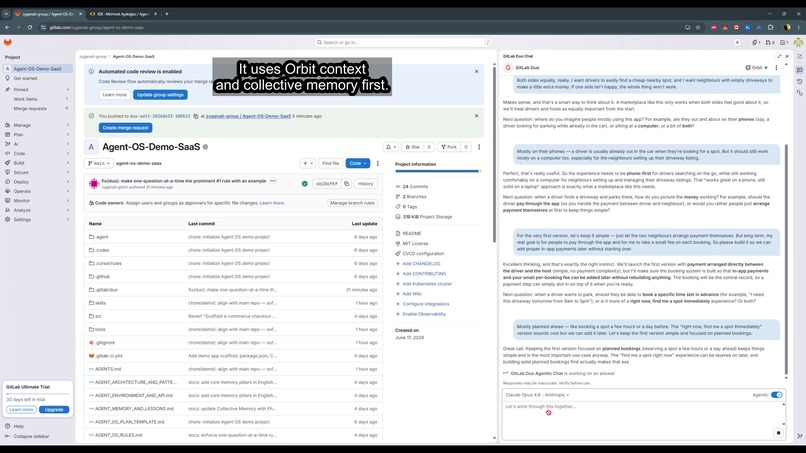Open pinned Merge requests
Image resolution: width=806 pixels, height=453 pixels.
37,108
